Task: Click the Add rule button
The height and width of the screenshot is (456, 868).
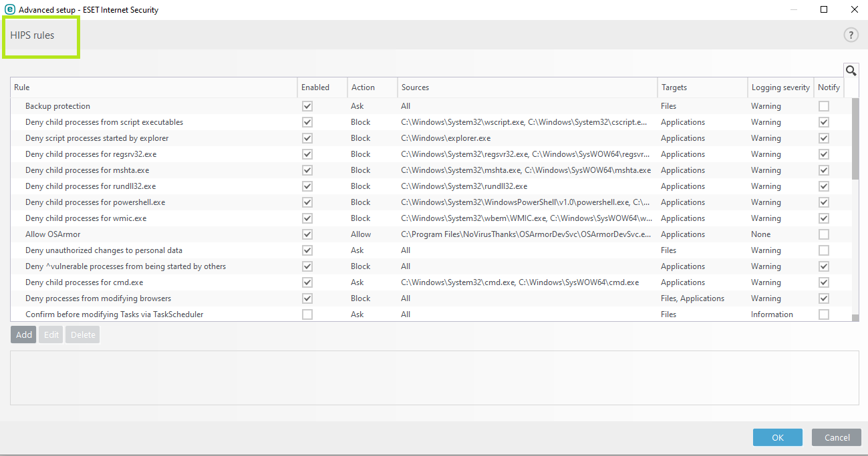Action: click(24, 335)
